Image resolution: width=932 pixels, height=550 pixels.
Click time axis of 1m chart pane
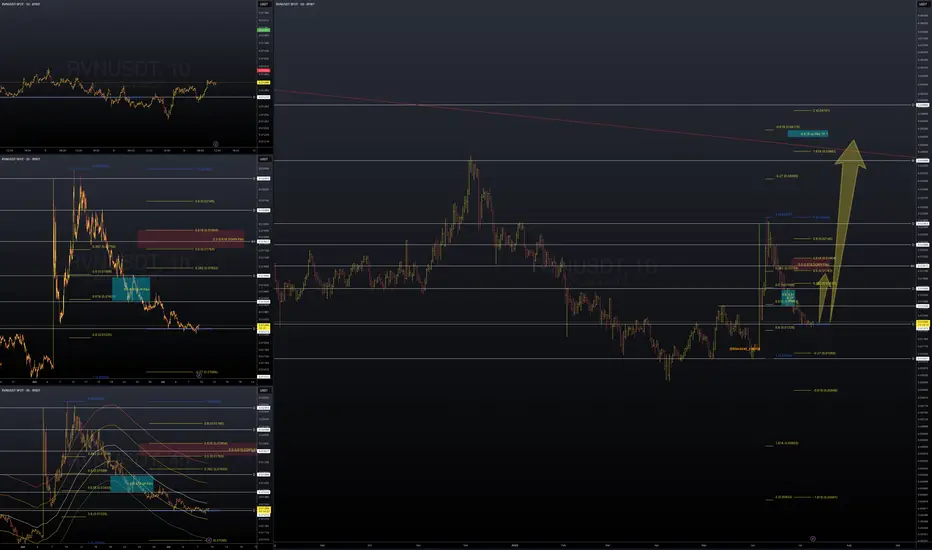point(128,150)
